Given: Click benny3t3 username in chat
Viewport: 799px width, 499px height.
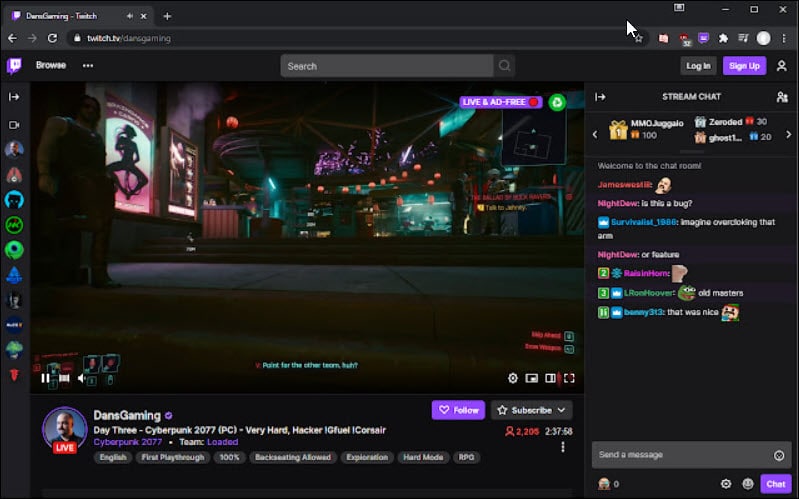Looking at the screenshot, I should (x=644, y=312).
